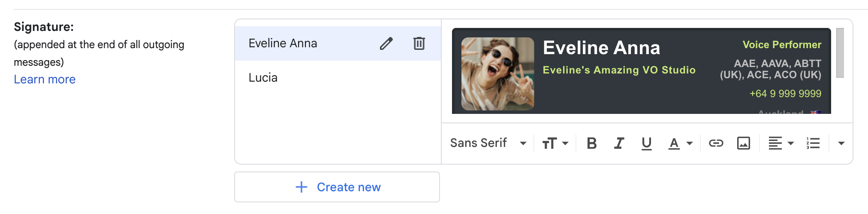Viewport: 868px width, 214px height.
Task: Click the Create new signature button
Action: coord(337,187)
